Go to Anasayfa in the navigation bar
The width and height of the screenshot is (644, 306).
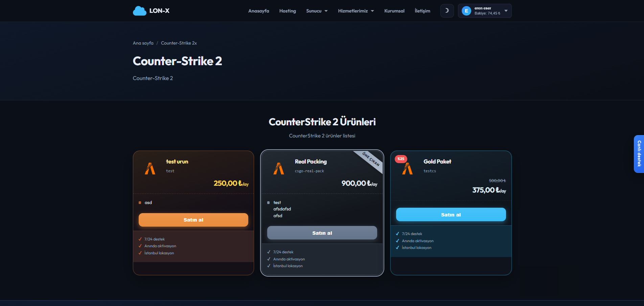258,11
